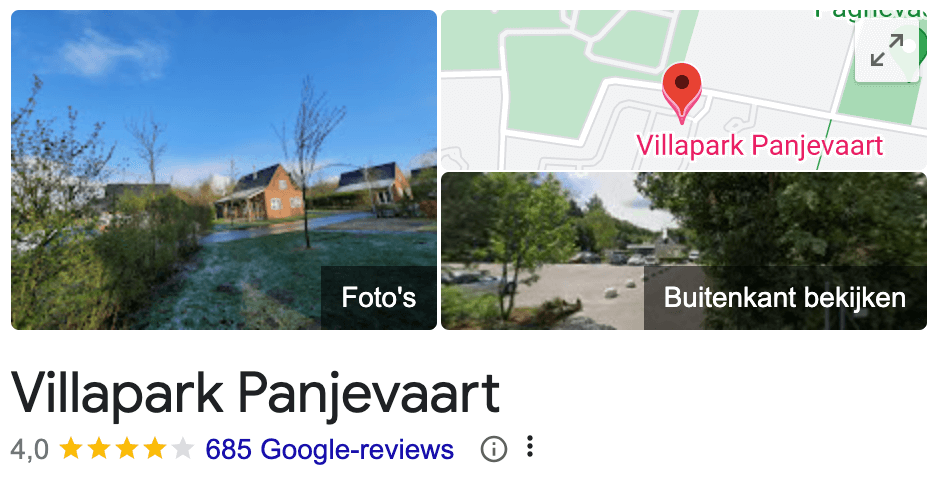Click the gray fifth rating star

[182, 448]
